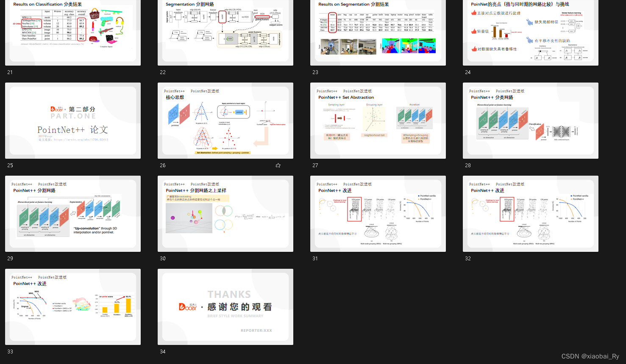Select slide 33 bar chart thumbnail
This screenshot has height=364, width=626.
click(x=73, y=307)
